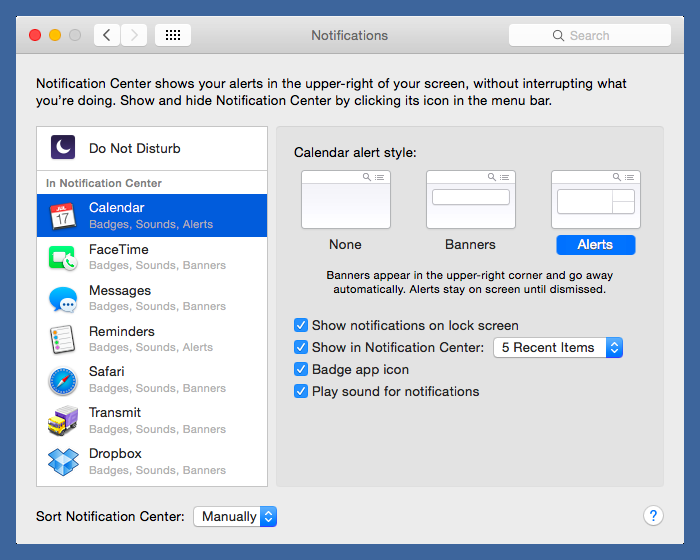This screenshot has height=560, width=700.
Task: Click the FaceTime app icon
Action: click(x=63, y=257)
